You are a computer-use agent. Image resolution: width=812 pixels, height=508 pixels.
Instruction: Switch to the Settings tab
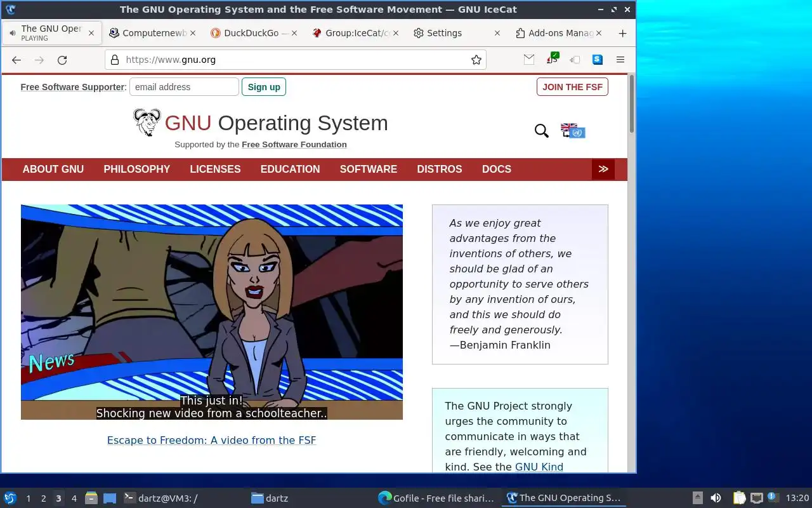[x=455, y=33]
